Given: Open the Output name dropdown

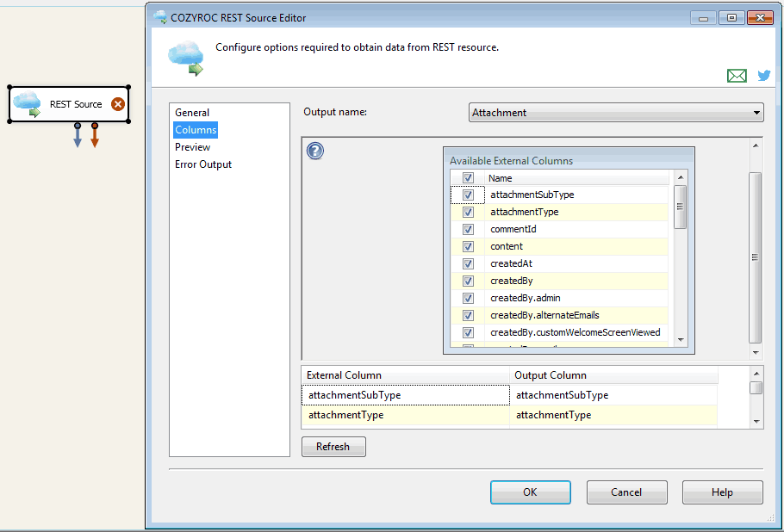Looking at the screenshot, I should point(616,113).
